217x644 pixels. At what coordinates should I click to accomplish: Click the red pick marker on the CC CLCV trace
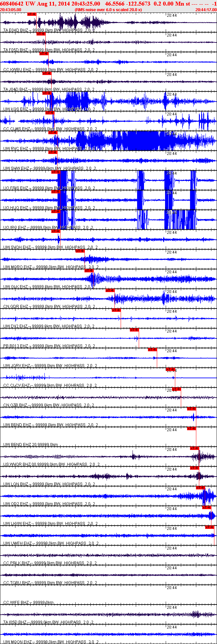click(x=170, y=369)
